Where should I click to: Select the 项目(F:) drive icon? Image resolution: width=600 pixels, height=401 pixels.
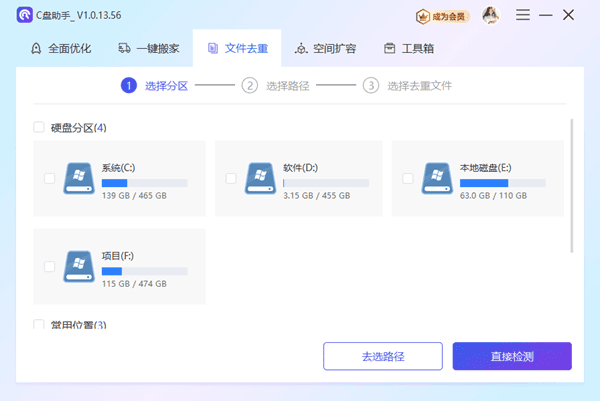coord(79,266)
